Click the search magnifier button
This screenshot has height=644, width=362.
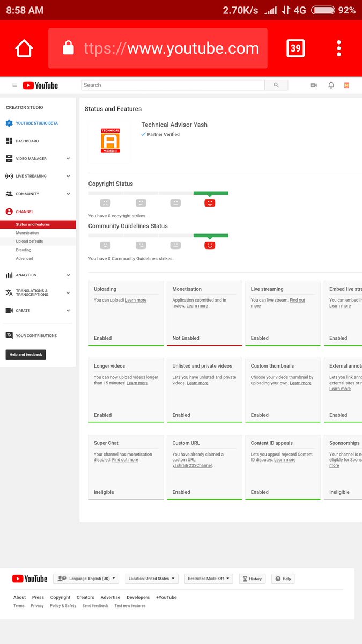tap(276, 85)
